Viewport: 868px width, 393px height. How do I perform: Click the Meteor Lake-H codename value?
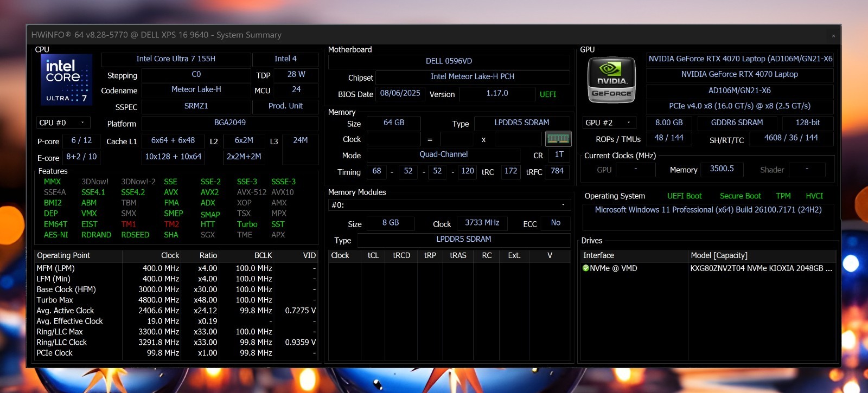196,89
